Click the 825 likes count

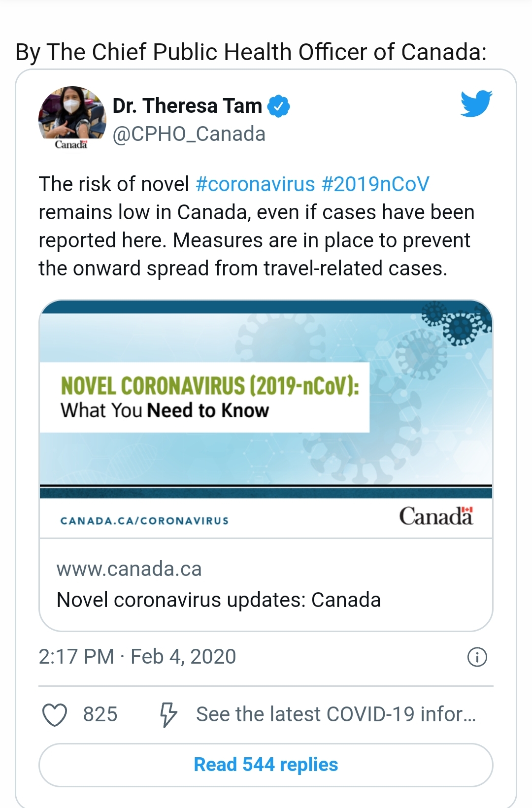[100, 714]
